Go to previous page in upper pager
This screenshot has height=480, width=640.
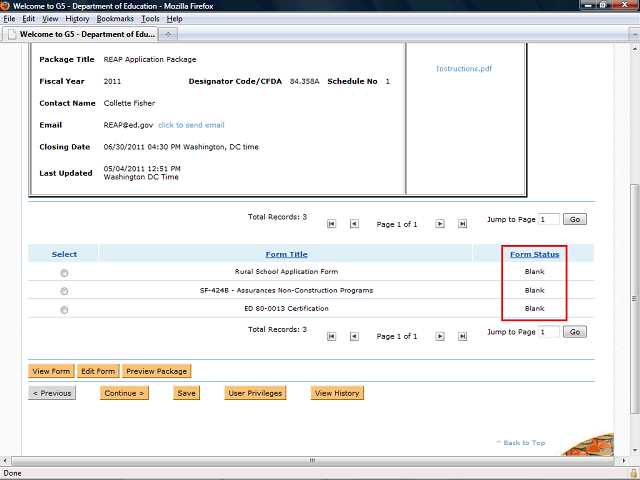(x=354, y=224)
